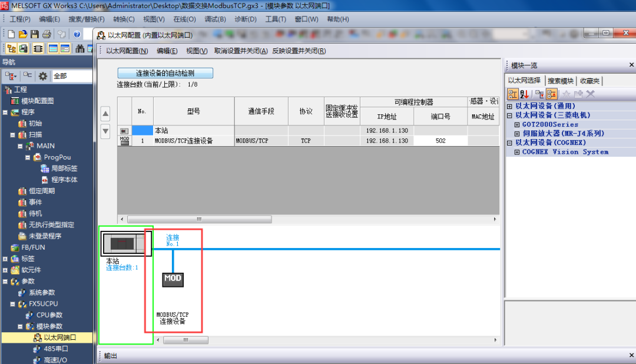Select the MOD device icon in network diagram

(173, 279)
